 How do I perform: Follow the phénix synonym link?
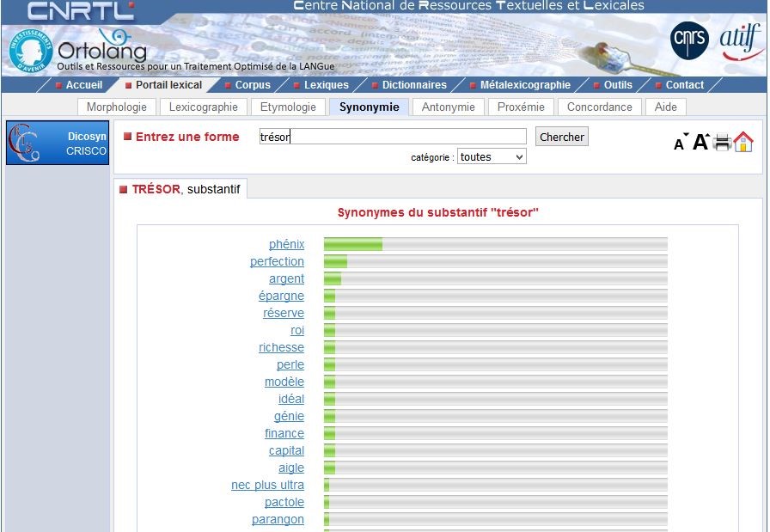click(x=286, y=245)
